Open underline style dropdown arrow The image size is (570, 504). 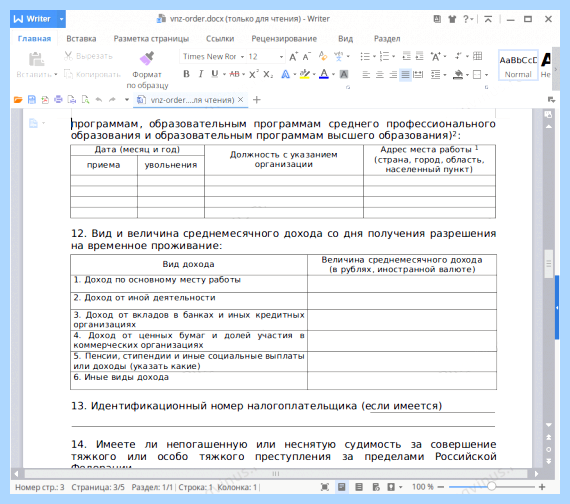(x=224, y=75)
